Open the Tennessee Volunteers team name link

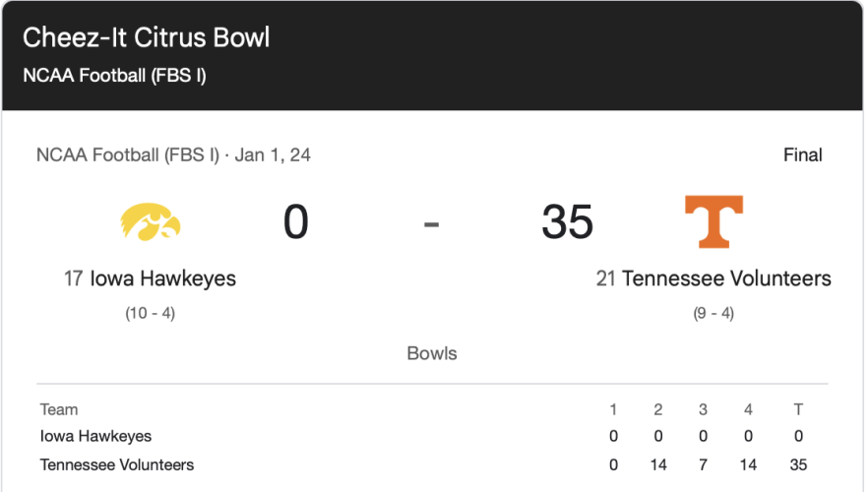(x=726, y=278)
